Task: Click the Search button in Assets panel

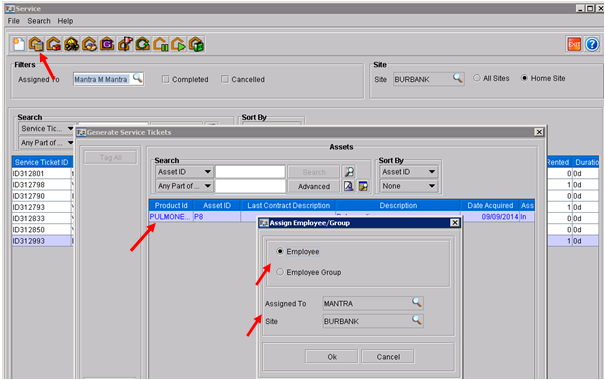Action: point(314,172)
